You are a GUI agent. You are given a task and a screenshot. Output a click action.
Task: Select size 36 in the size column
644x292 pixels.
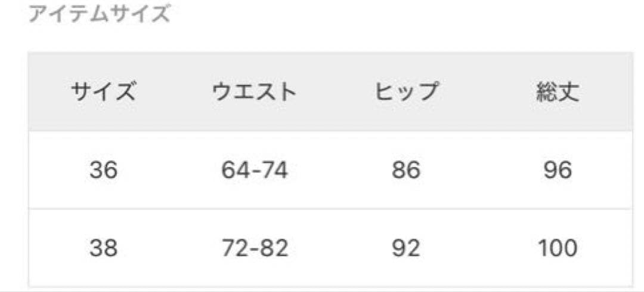tap(104, 171)
